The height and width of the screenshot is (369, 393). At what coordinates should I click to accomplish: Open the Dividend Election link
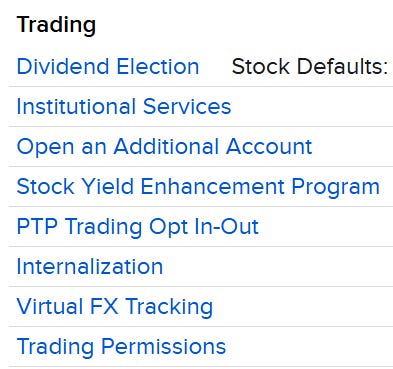[108, 66]
